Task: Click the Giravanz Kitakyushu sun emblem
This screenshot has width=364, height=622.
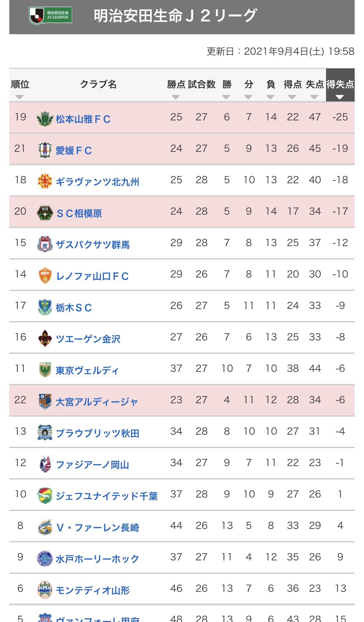Action: click(x=45, y=181)
